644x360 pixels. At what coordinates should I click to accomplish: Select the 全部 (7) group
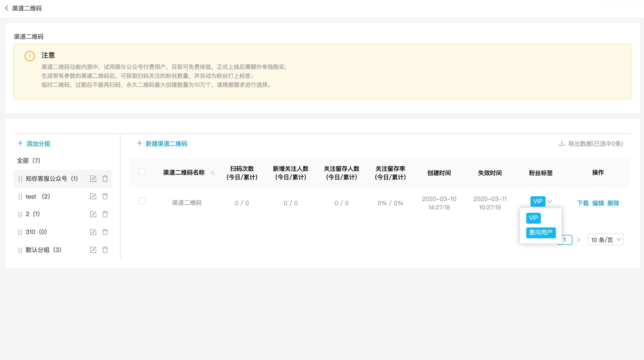click(x=29, y=161)
